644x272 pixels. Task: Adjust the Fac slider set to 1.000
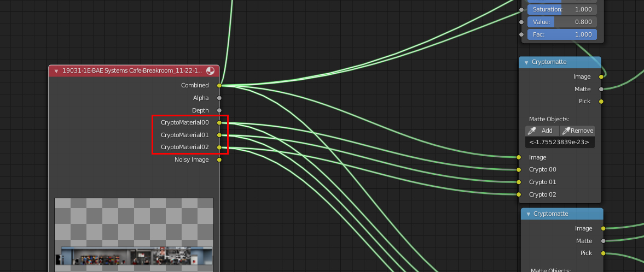pos(562,34)
